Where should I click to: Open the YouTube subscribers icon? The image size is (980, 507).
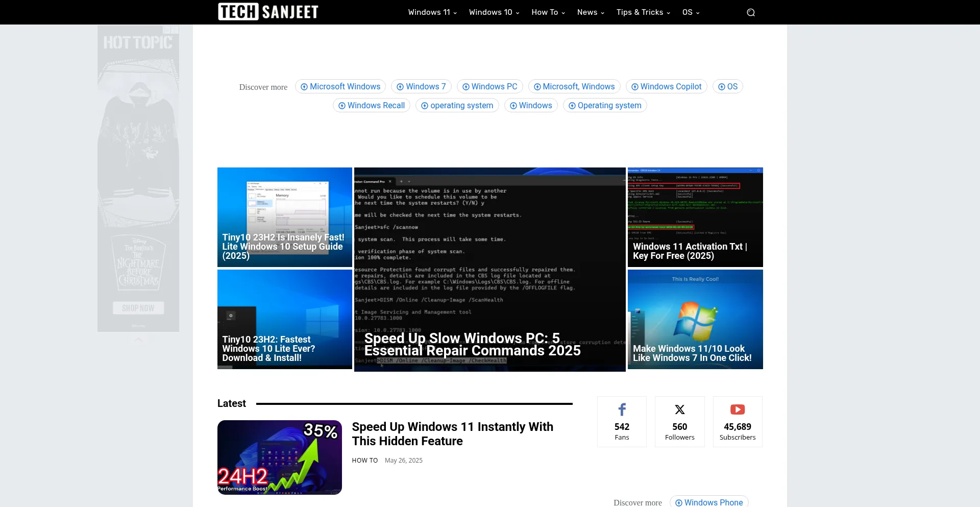(x=737, y=409)
